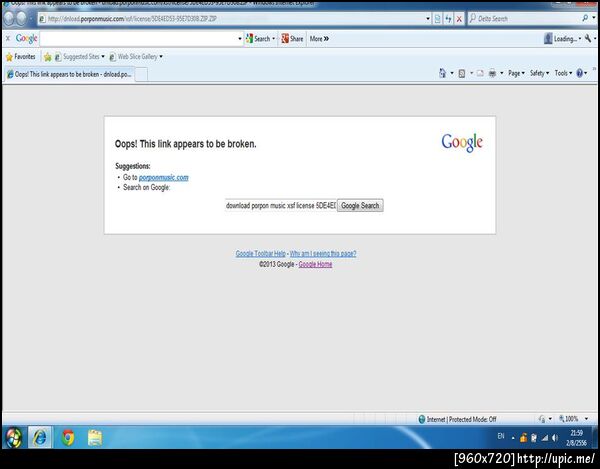The height and width of the screenshot is (469, 600).
Task: Open the Windows Start menu orb
Action: [14, 438]
